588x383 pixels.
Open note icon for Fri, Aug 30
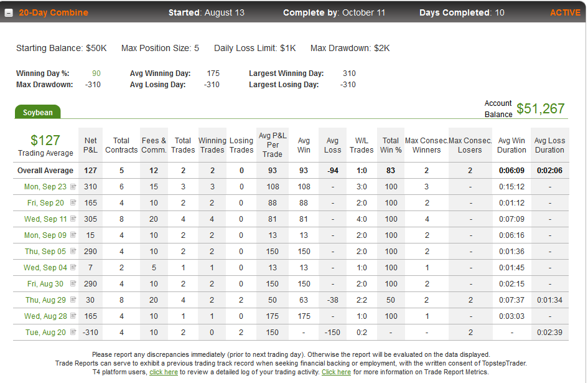tap(73, 283)
